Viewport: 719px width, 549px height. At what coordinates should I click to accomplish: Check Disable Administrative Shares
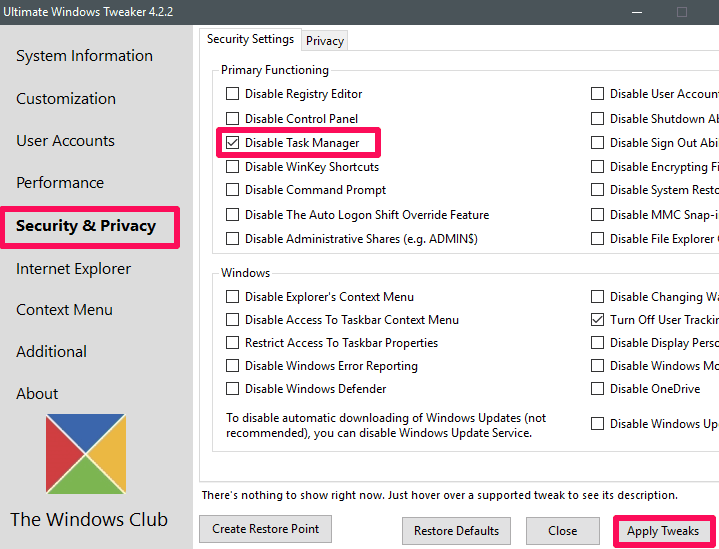232,238
